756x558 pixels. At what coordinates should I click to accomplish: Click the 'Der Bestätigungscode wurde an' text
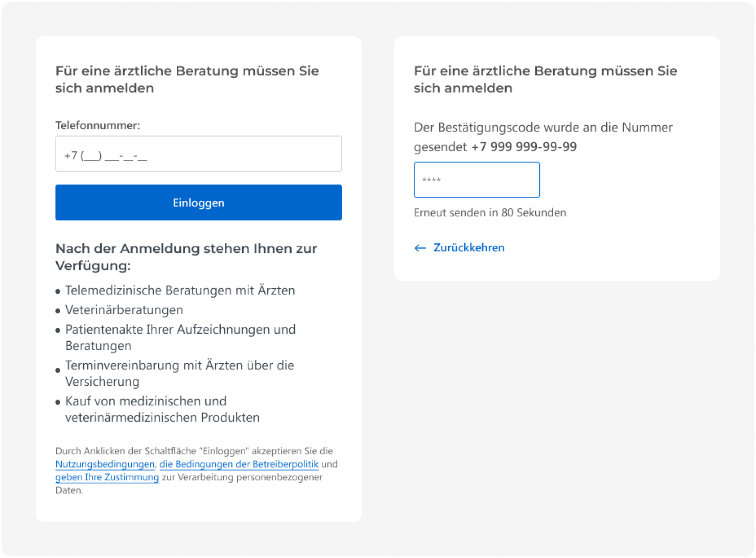point(543,128)
